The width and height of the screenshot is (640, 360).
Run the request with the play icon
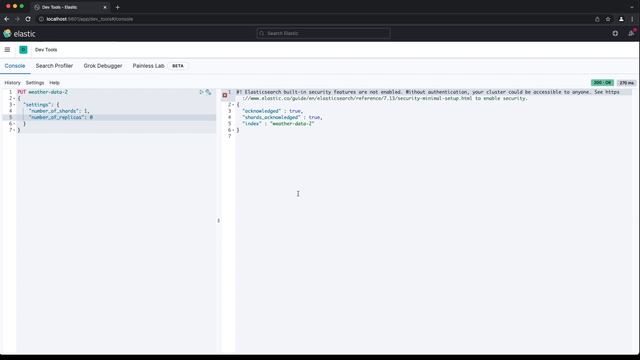pos(201,92)
